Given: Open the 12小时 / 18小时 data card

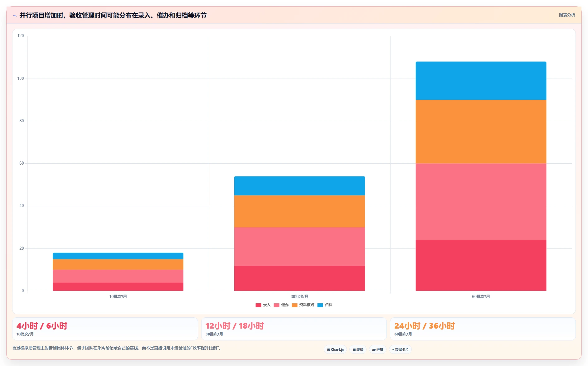Looking at the screenshot, I should point(294,329).
